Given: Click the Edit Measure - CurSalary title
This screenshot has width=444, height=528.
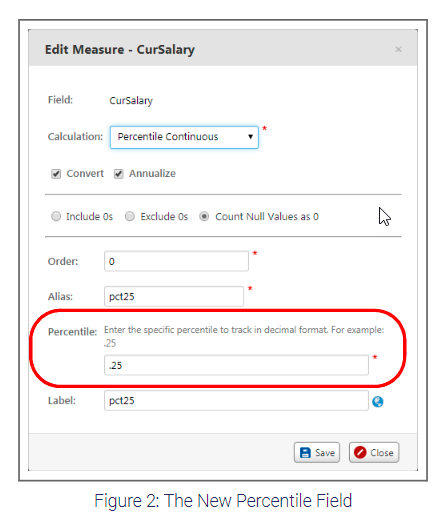Looking at the screenshot, I should 120,50.
